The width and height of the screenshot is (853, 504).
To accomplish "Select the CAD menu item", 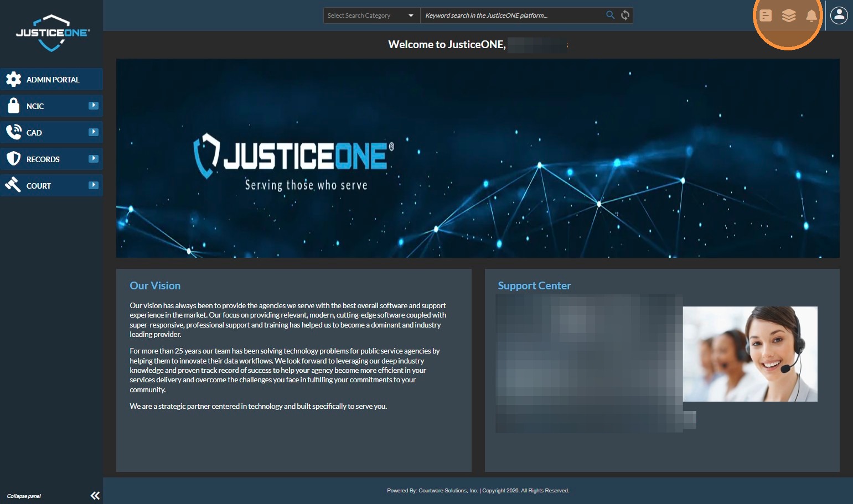I will [51, 132].
